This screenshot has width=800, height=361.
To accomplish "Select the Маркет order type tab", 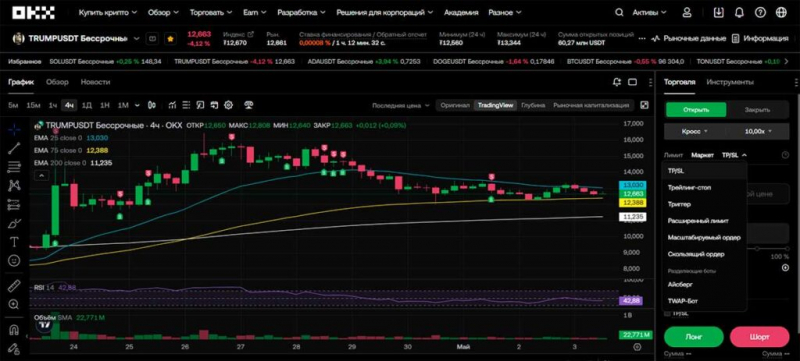I will 703,155.
